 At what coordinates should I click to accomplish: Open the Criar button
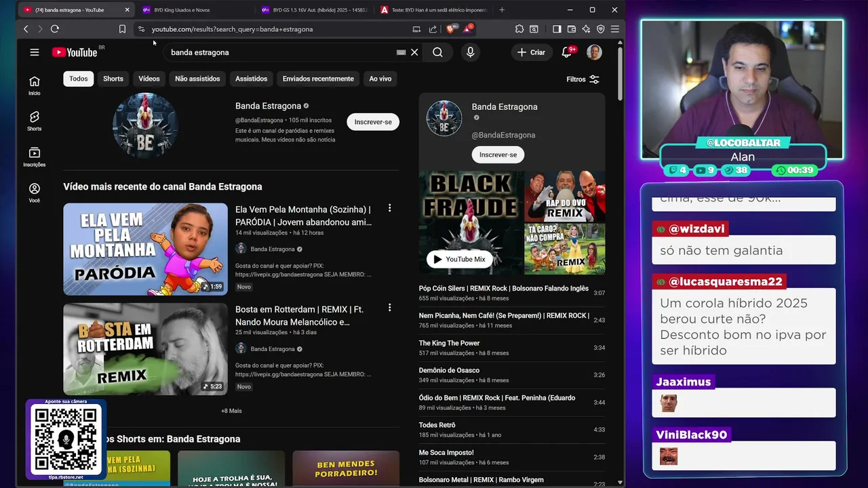[x=531, y=52]
